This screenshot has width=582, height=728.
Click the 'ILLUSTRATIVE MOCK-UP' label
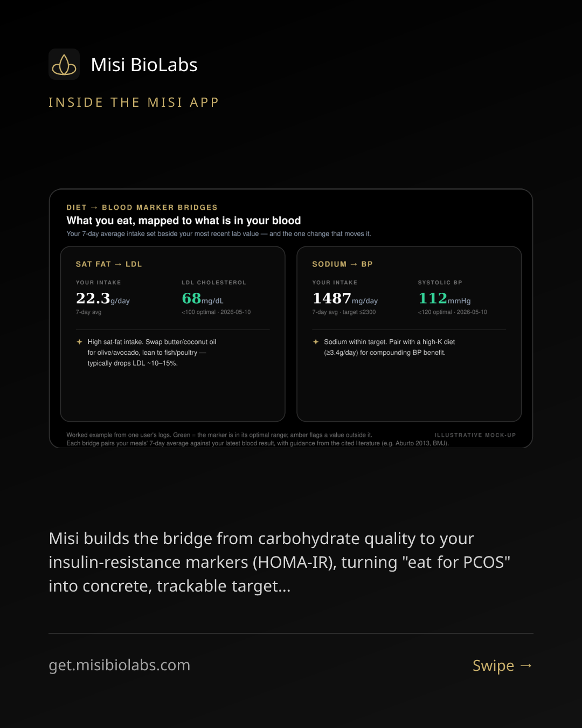(475, 435)
